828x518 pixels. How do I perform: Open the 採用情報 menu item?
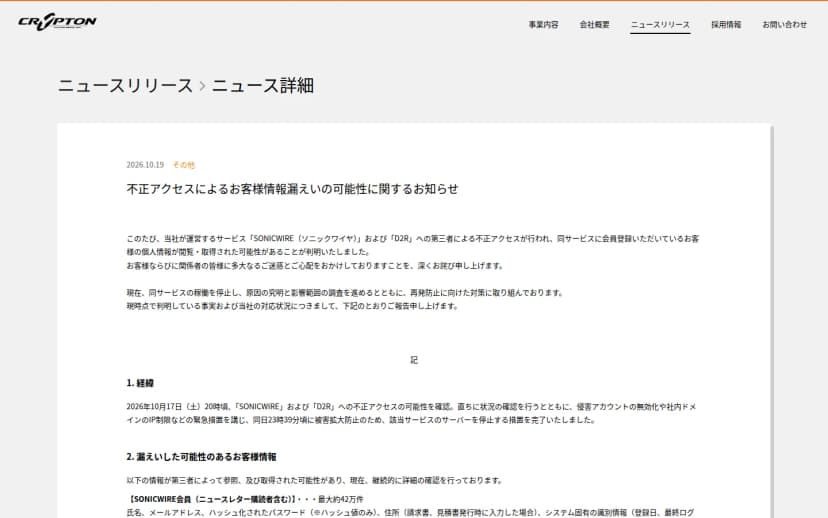tap(726, 24)
